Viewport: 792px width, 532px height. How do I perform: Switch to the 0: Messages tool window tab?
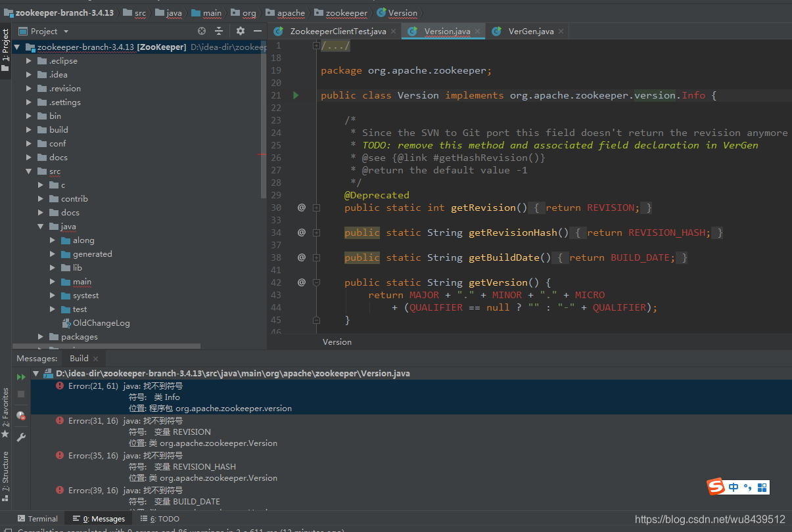click(99, 519)
